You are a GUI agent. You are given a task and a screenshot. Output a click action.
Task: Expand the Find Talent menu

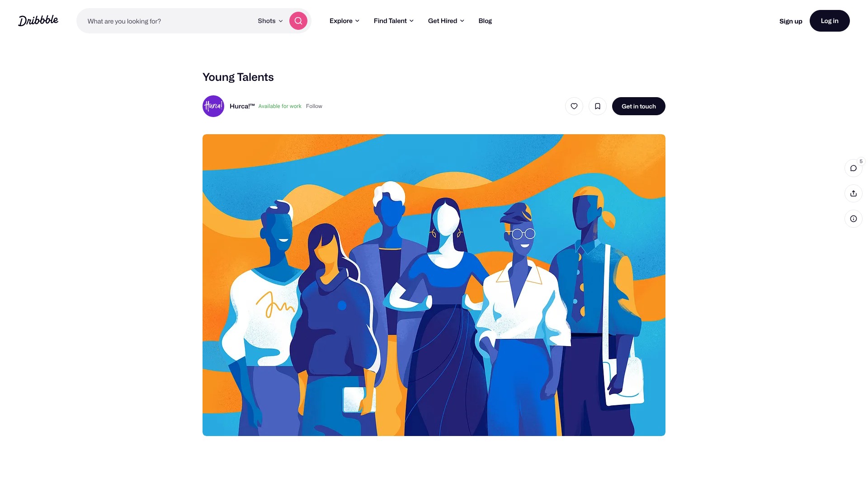[x=394, y=21]
